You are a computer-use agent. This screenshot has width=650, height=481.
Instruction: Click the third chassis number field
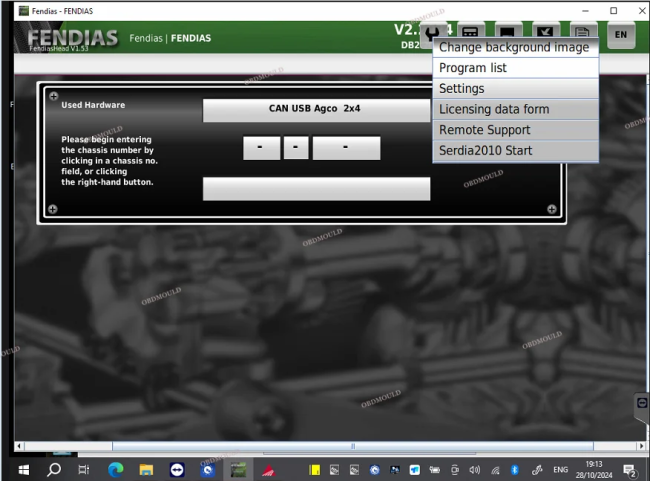pos(346,148)
